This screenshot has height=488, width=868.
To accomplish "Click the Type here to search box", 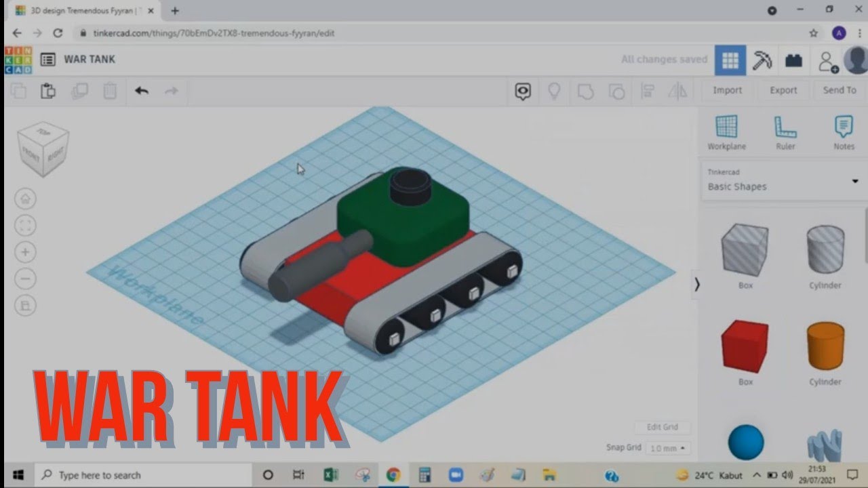I will (x=142, y=475).
